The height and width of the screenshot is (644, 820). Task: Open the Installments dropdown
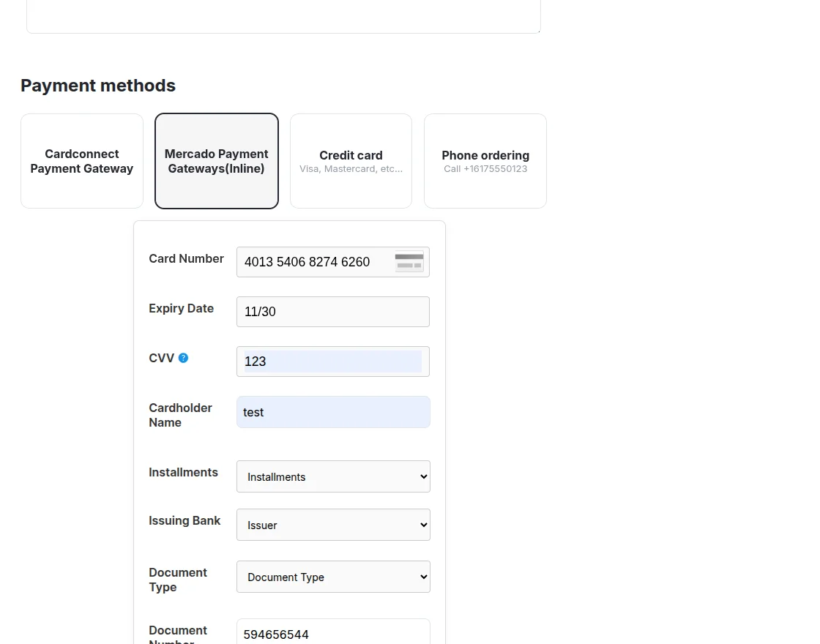point(333,476)
